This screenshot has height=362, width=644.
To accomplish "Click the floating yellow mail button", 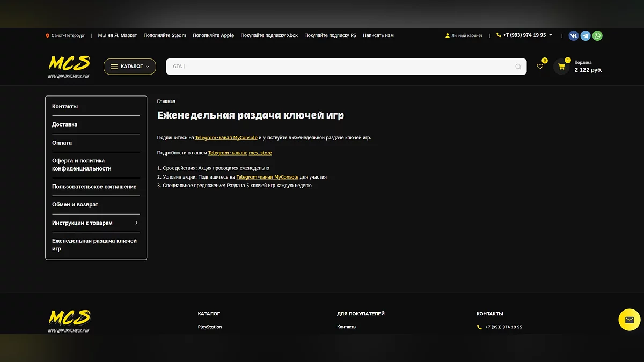I will 629,320.
